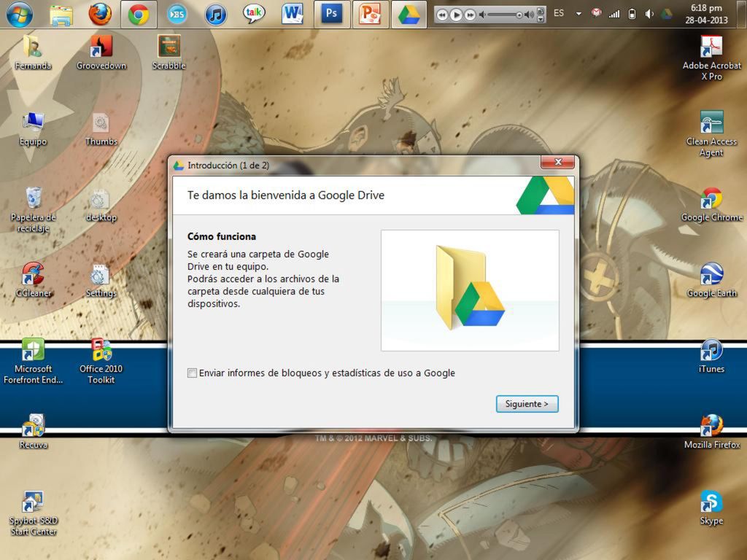Switch to Photoshop in the taskbar

click(x=332, y=15)
